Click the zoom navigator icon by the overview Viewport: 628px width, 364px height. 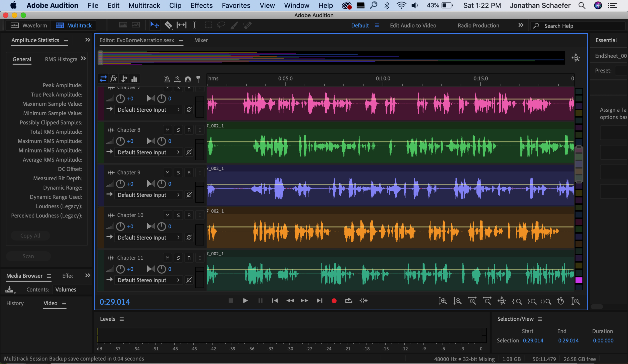pyautogui.click(x=576, y=58)
